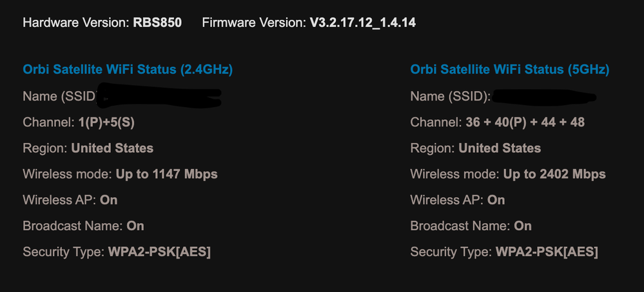Select WPA2-PSK[AES] security type under 2.4GHz
644x292 pixels.
click(x=159, y=251)
